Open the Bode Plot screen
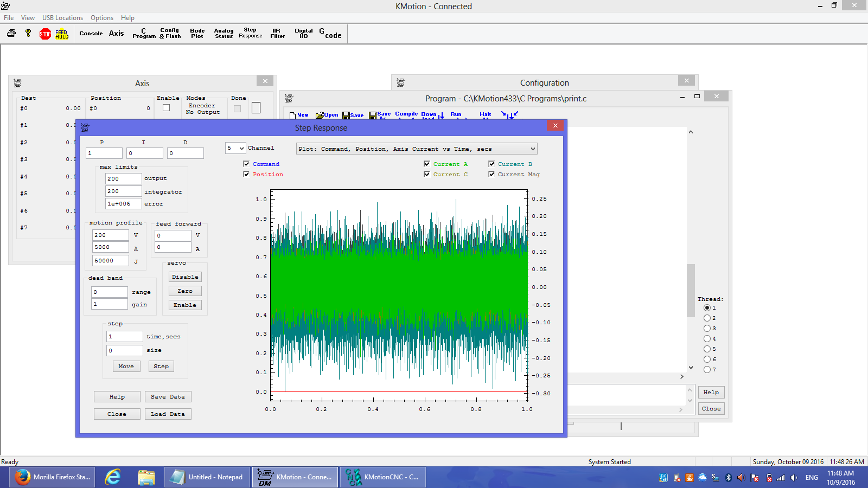This screenshot has height=488, width=868. [x=197, y=34]
